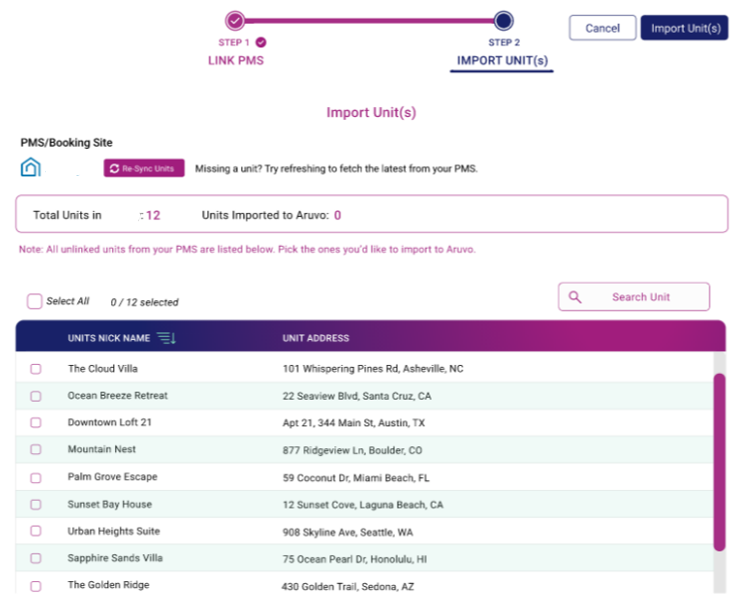
Task: Click the units list vertical scrollbar
Action: tap(719, 462)
